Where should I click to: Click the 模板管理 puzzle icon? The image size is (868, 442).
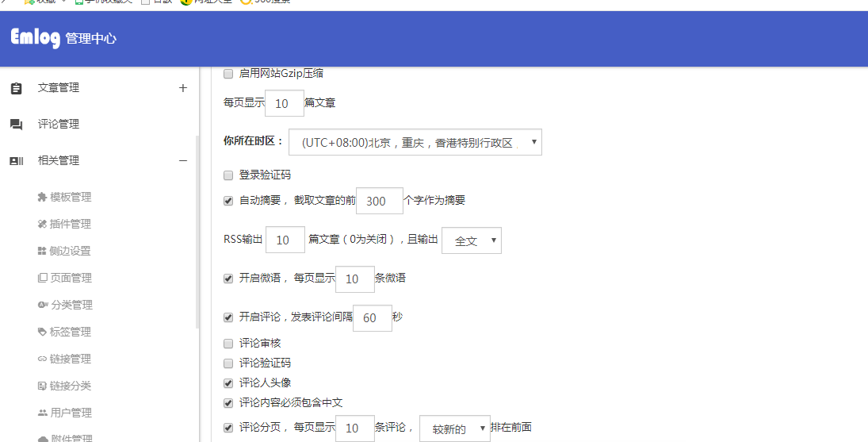click(42, 197)
